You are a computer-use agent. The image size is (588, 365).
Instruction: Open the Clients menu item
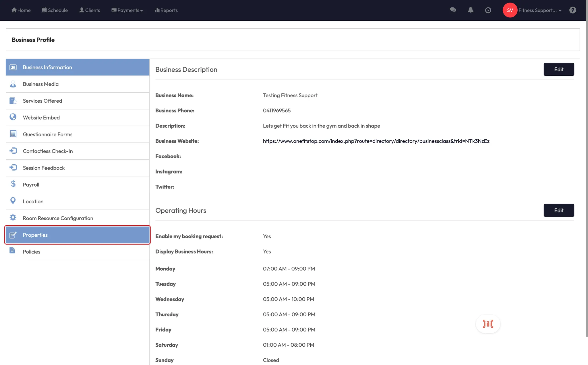coord(90,10)
